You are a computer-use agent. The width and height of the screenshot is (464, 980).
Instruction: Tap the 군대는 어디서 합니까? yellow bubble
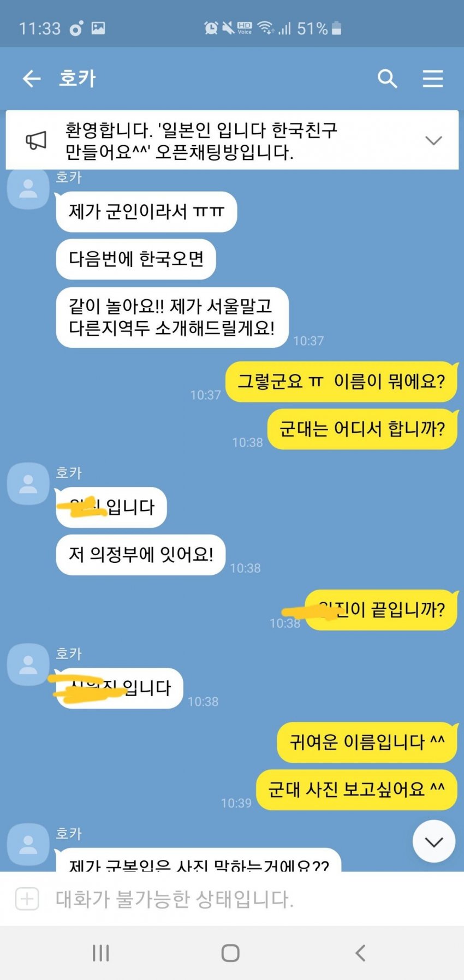coord(362,429)
